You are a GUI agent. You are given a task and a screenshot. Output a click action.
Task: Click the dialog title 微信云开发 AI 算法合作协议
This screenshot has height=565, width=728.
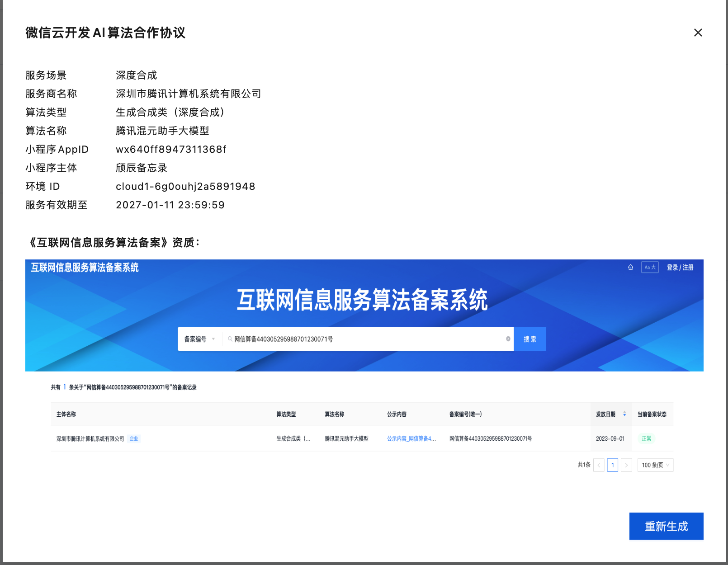105,33
